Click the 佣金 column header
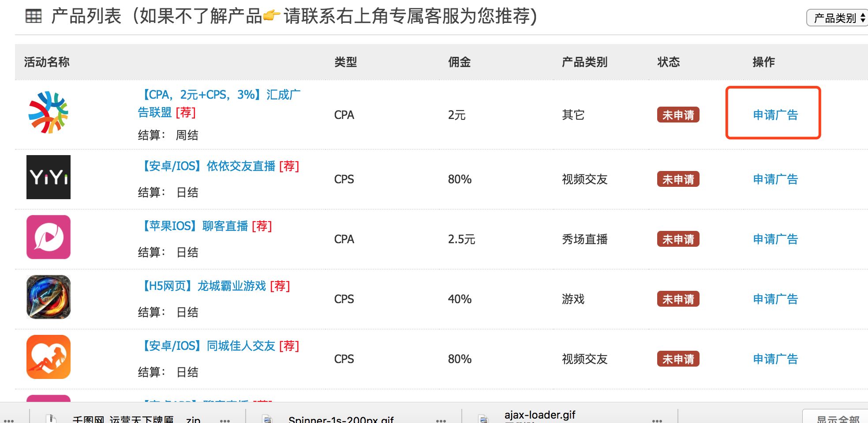The width and height of the screenshot is (868, 423). click(x=459, y=62)
